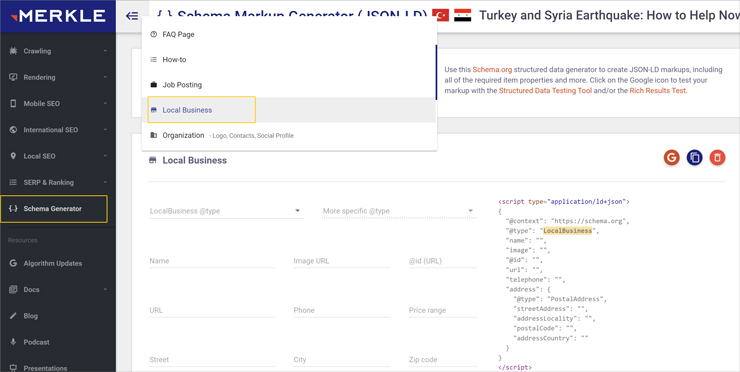Open the More specific @type dropdown
This screenshot has width=740, height=372.
[399, 211]
